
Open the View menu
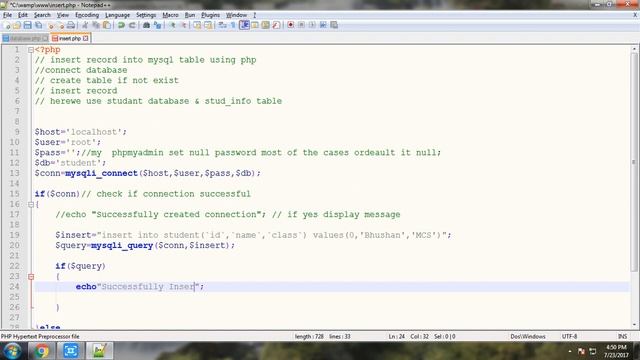click(62, 15)
